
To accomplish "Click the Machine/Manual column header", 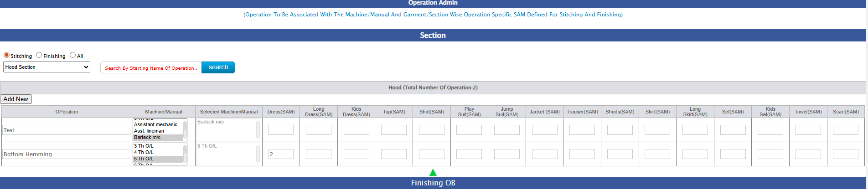I will [164, 112].
